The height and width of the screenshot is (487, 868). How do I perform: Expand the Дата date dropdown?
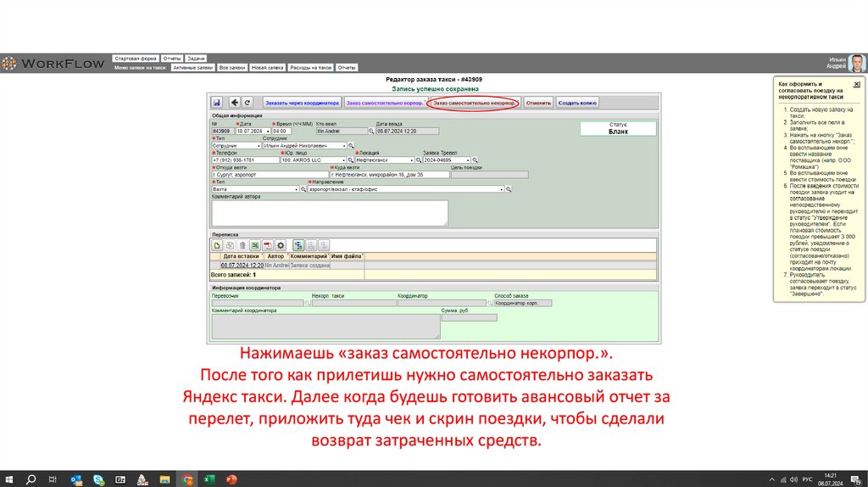pos(268,132)
